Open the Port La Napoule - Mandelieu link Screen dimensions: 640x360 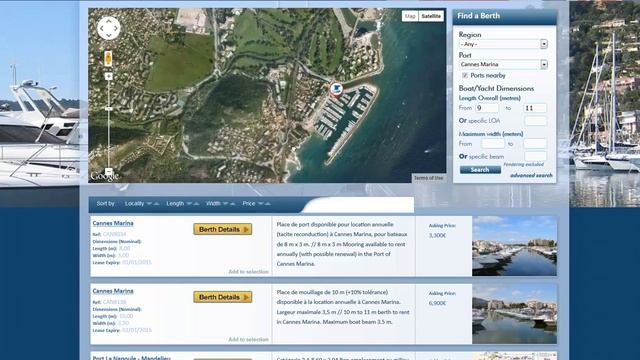[131, 358]
